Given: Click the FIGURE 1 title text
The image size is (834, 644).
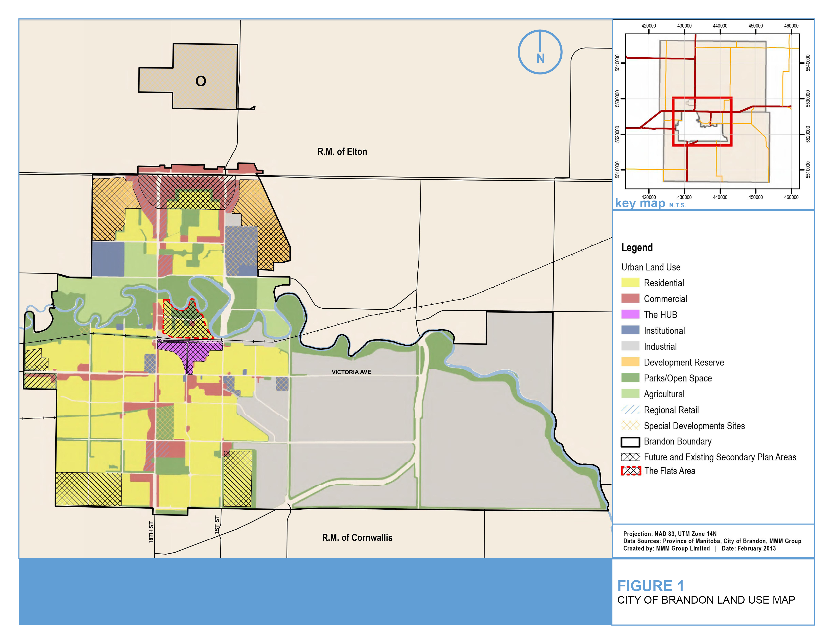Looking at the screenshot, I should (x=650, y=586).
